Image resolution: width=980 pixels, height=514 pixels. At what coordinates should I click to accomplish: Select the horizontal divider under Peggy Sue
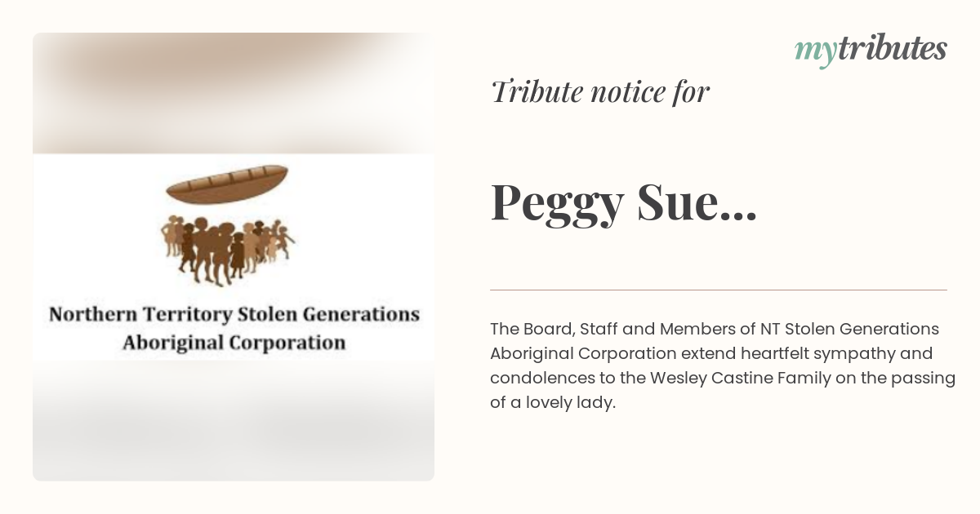point(719,290)
